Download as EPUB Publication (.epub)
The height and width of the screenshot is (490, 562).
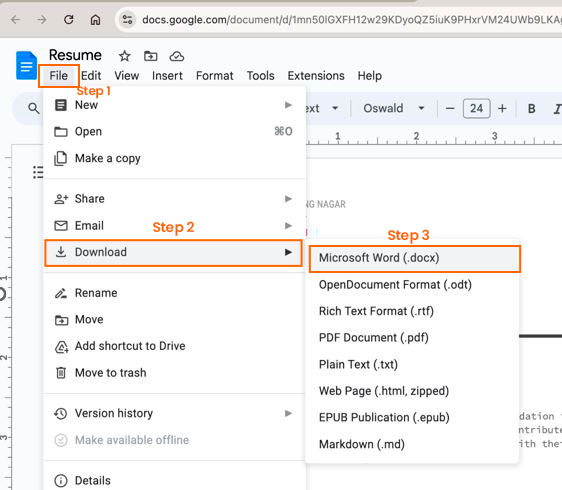pos(412,418)
